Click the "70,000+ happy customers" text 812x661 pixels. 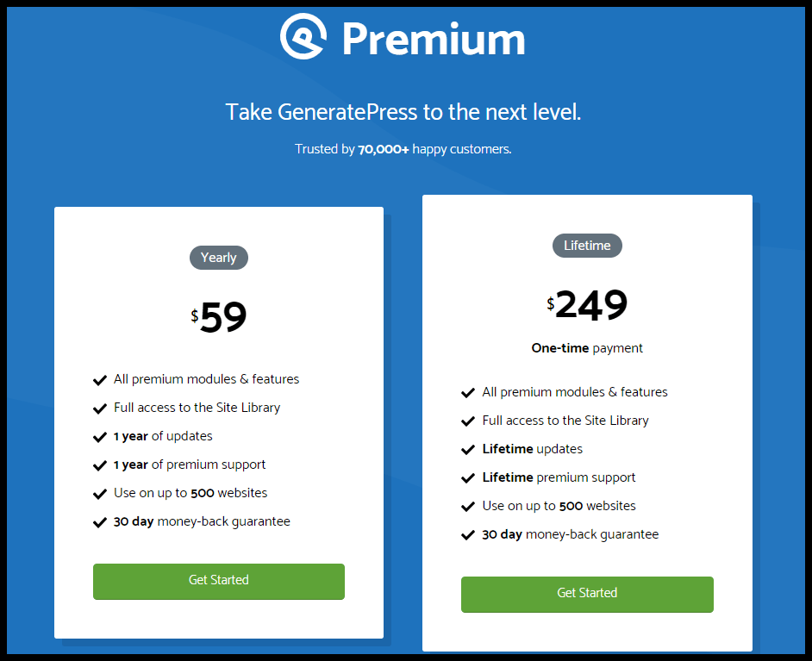pos(403,149)
